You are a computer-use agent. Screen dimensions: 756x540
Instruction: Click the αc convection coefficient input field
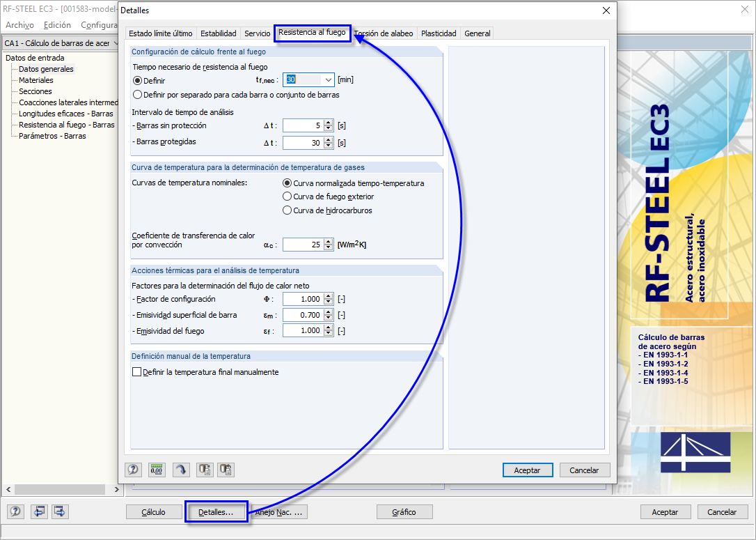304,245
